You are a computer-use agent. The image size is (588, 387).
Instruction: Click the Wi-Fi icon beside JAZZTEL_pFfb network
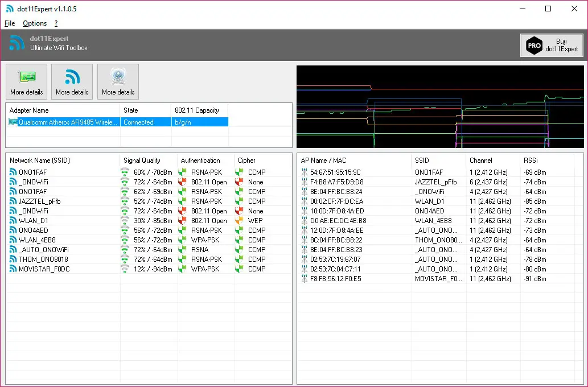coord(13,201)
